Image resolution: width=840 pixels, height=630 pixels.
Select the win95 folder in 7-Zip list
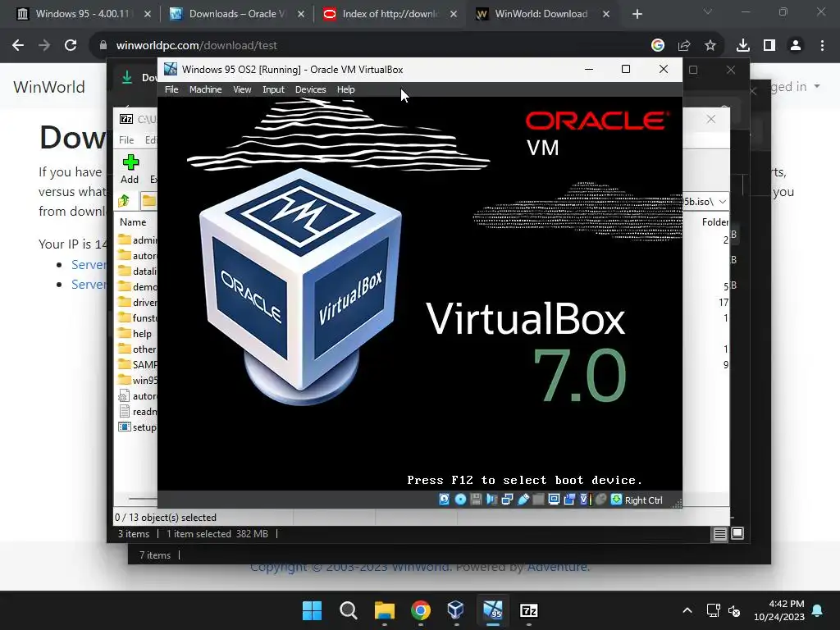pyautogui.click(x=137, y=381)
